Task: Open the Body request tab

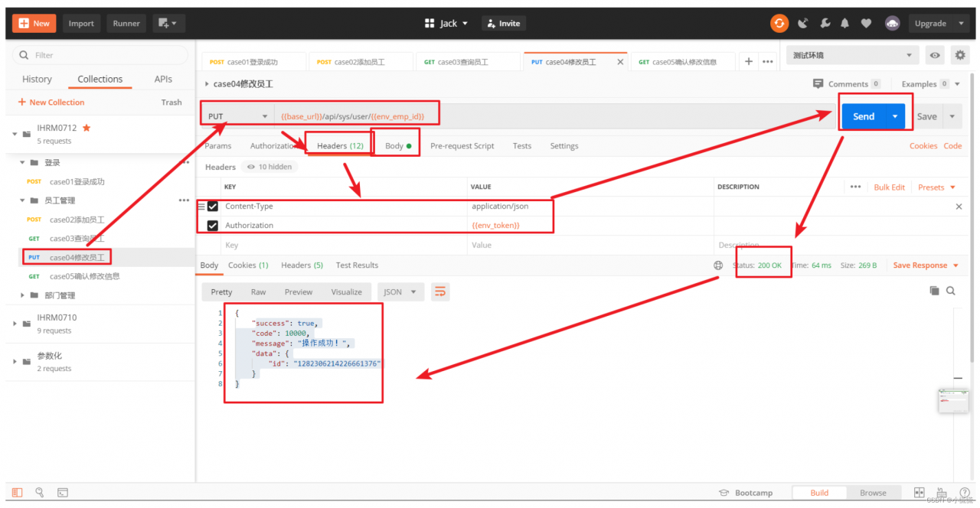Action: point(398,145)
